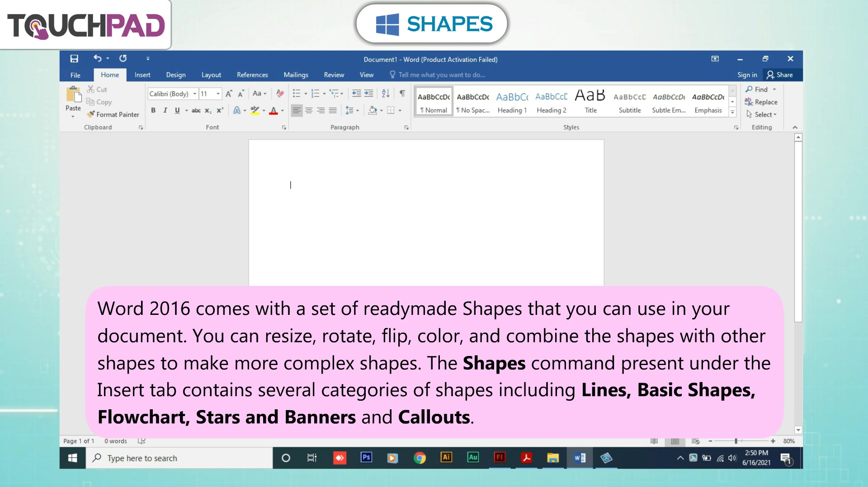Toggle Align Right paragraph alignment
The height and width of the screenshot is (487, 868).
(x=321, y=110)
